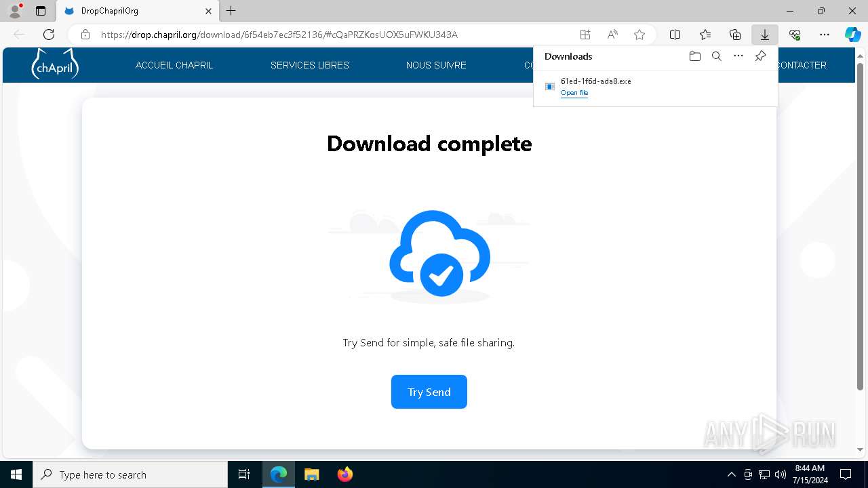Open volume control in tray
Image resolution: width=868 pixels, height=488 pixels.
[781, 474]
